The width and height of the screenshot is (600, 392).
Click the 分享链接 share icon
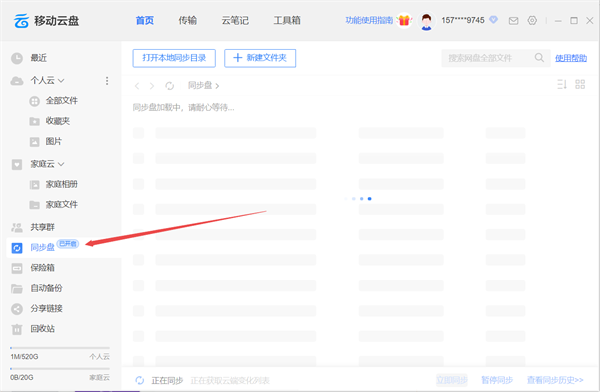click(17, 309)
